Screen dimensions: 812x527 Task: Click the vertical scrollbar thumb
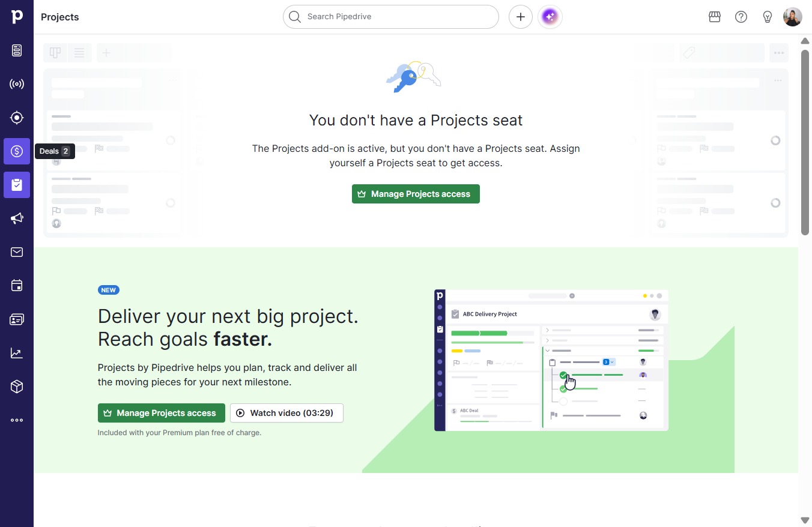tap(805, 142)
